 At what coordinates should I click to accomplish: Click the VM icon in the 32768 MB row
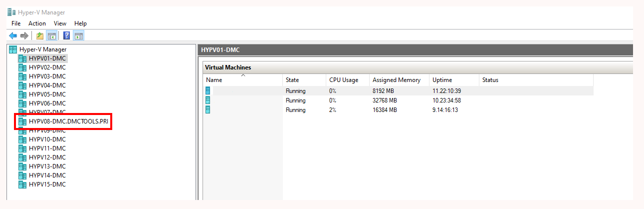coord(208,100)
